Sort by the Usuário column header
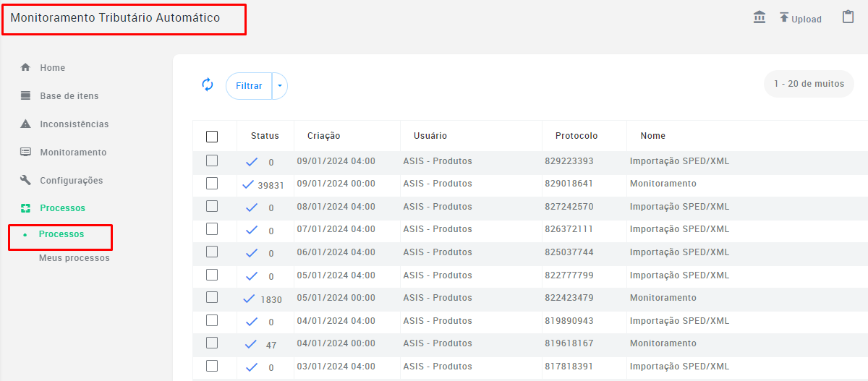Viewport: 868px width, 381px height. [x=430, y=136]
